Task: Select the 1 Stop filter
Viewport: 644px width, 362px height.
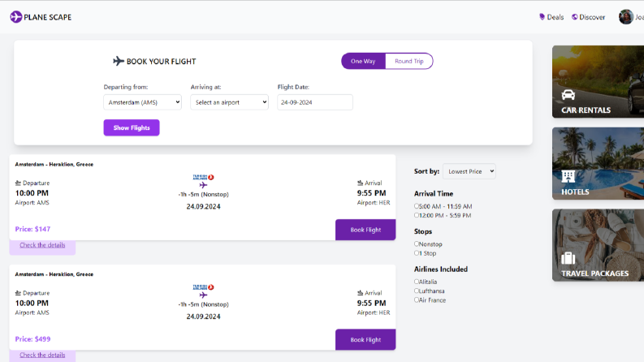Action: click(x=417, y=253)
